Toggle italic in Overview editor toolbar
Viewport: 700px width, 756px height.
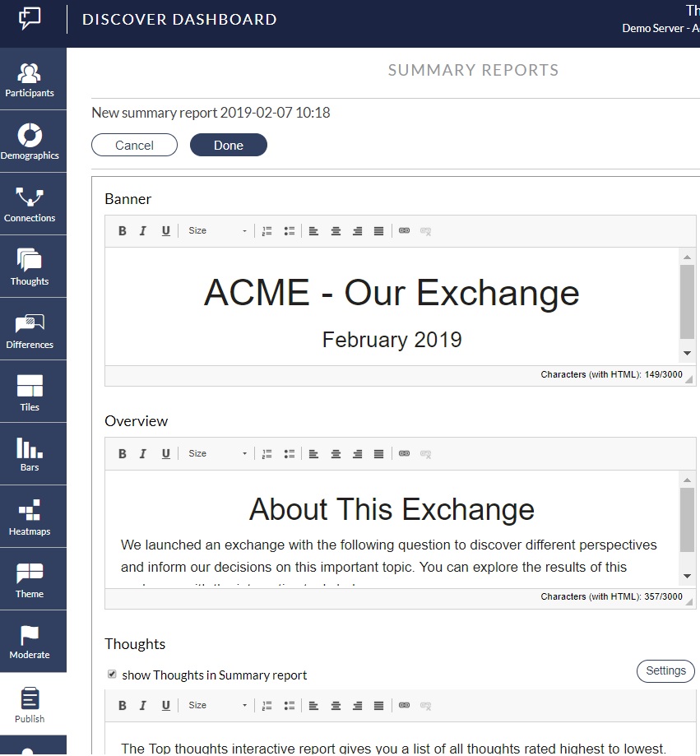pyautogui.click(x=142, y=454)
